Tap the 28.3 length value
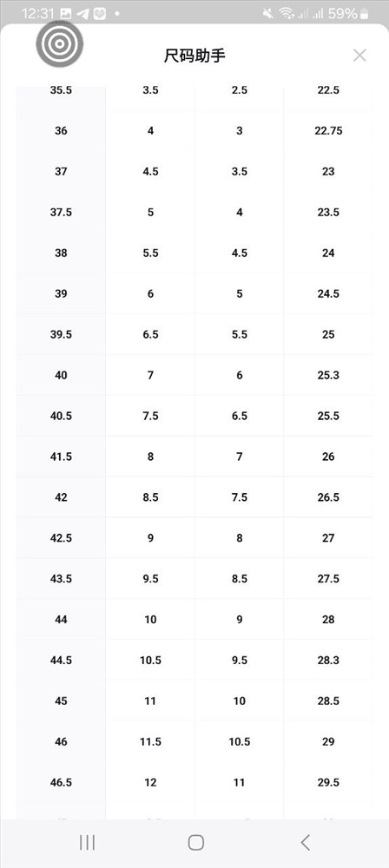 328,660
